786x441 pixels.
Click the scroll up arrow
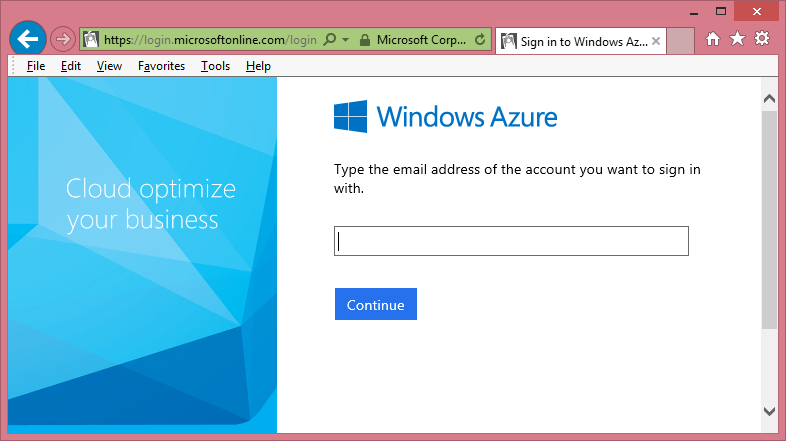click(x=769, y=99)
